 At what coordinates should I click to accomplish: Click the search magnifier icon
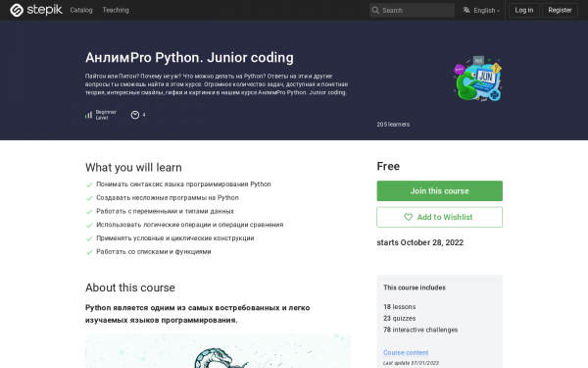click(375, 10)
